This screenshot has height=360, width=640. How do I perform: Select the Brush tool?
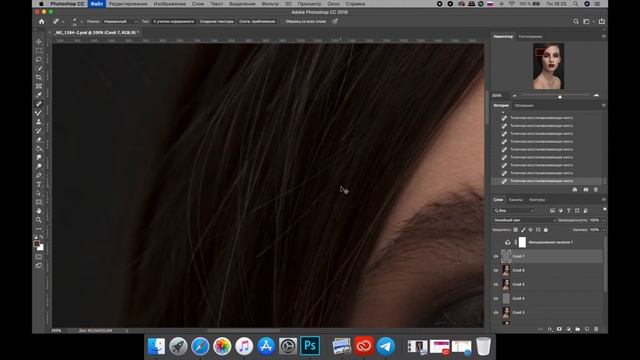coord(39,113)
